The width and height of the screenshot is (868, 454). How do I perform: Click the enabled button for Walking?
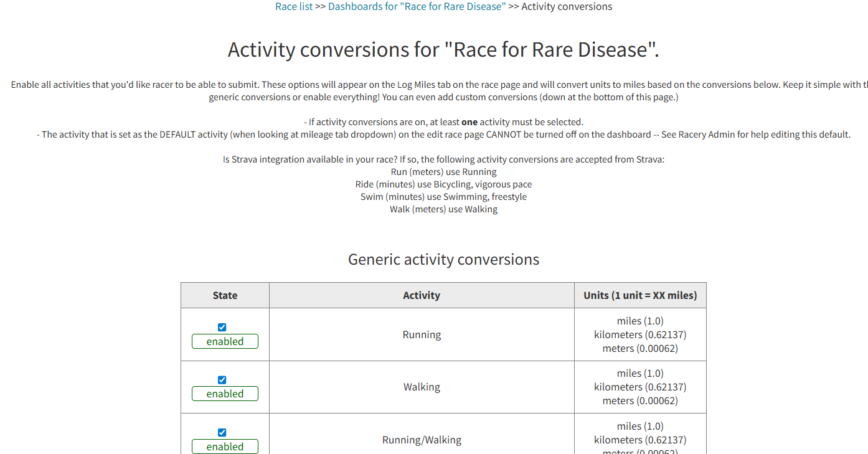[225, 393]
